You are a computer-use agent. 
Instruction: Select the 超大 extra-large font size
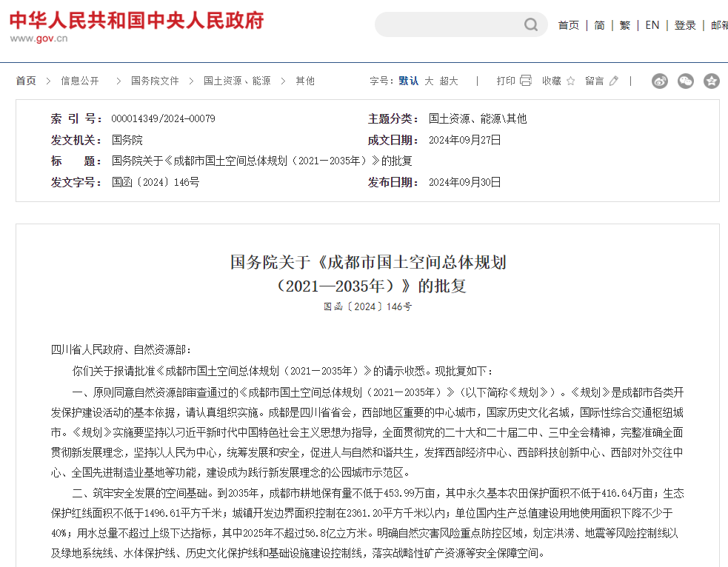[449, 81]
